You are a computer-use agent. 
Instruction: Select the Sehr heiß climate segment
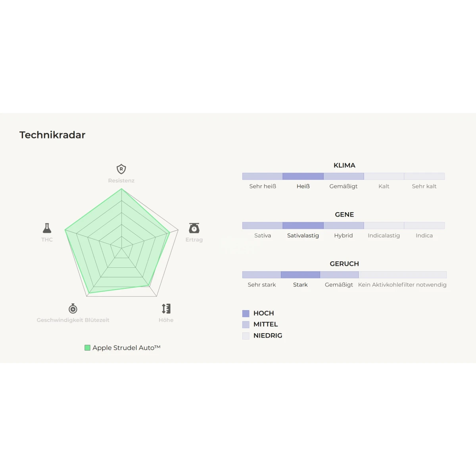pos(263,176)
